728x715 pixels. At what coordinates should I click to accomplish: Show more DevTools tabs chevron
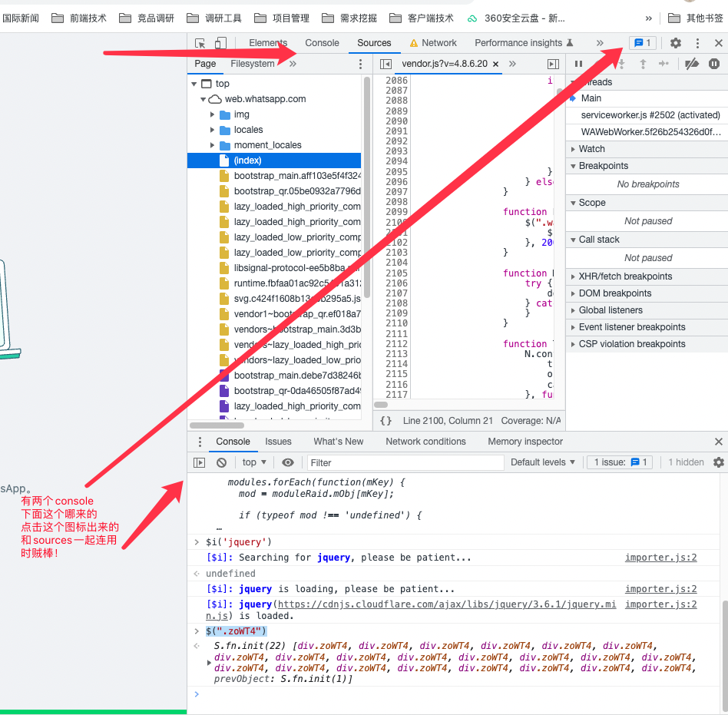click(600, 43)
